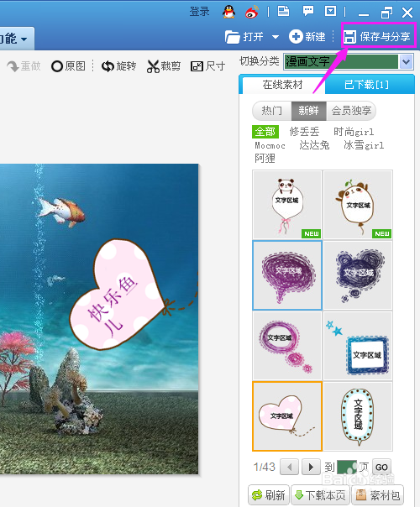This screenshot has height=507, width=420.
Task: Pick the purple scribble speech bubble
Action: [287, 275]
